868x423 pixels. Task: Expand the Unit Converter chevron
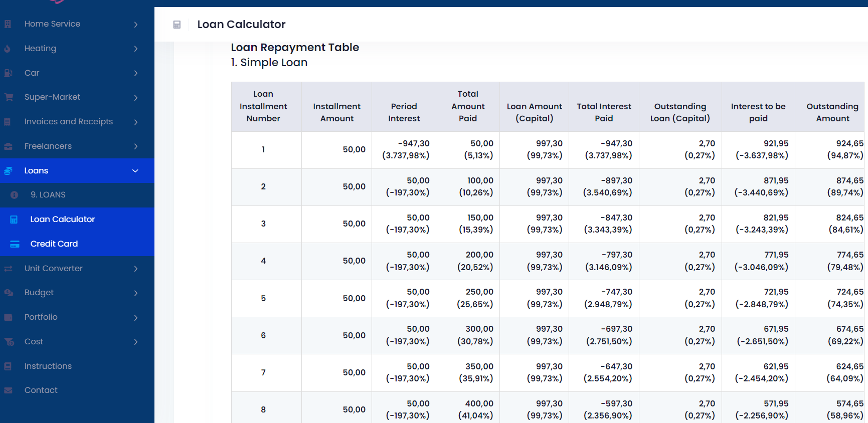tap(135, 269)
